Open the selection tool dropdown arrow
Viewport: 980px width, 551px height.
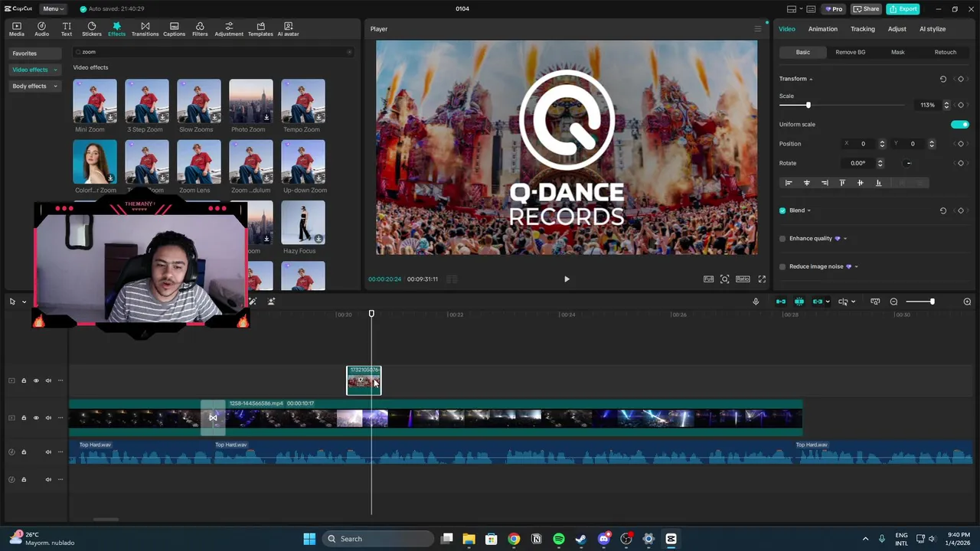[x=24, y=302]
